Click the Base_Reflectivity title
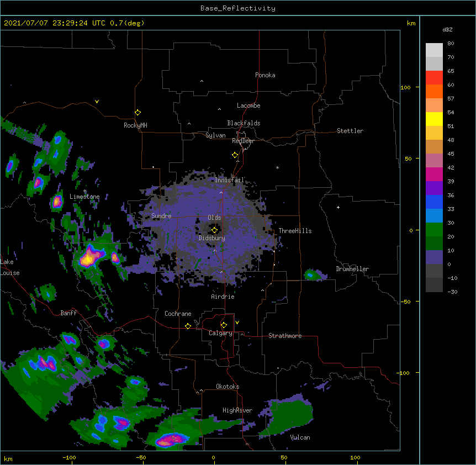Image resolution: width=476 pixels, height=465 pixels. coord(238,8)
